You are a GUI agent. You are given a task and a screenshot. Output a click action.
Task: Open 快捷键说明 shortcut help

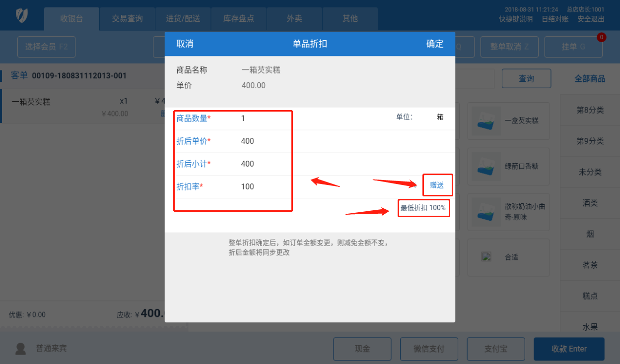point(516,19)
